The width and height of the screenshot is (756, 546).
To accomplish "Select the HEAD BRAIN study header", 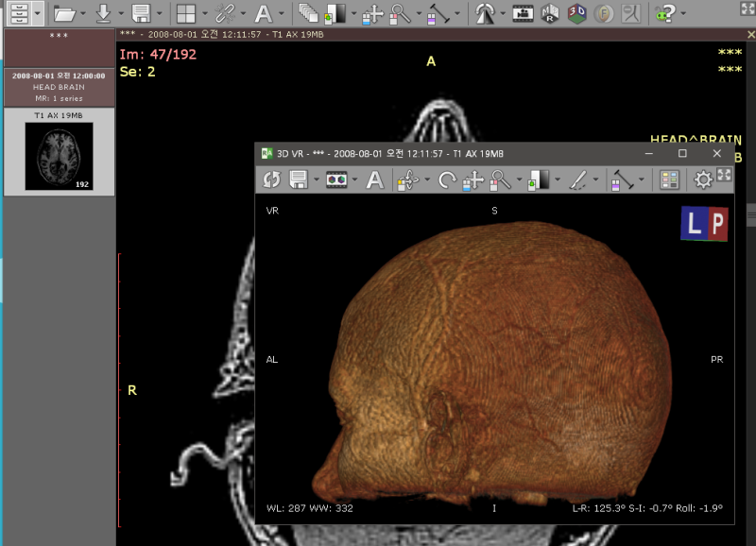I will [59, 87].
